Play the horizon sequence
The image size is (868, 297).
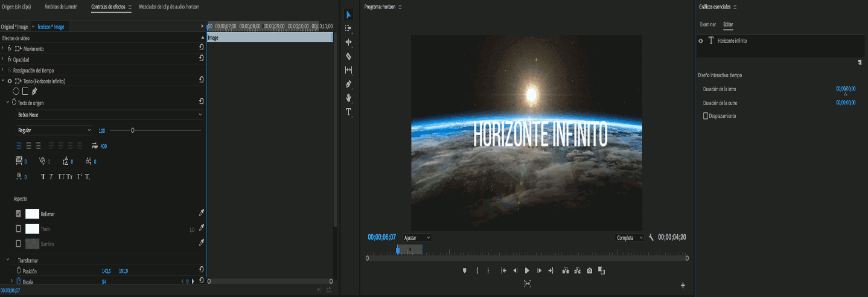527,271
